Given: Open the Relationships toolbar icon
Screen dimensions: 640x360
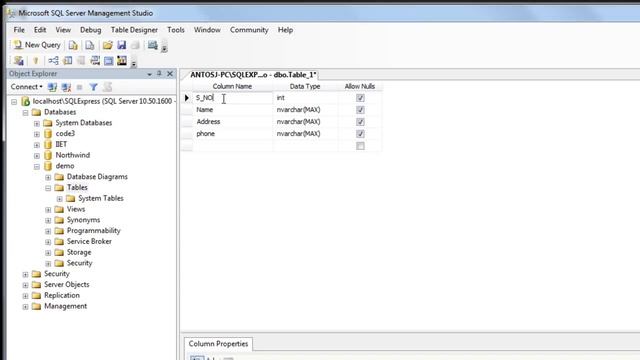Looking at the screenshot, I should tap(53, 61).
